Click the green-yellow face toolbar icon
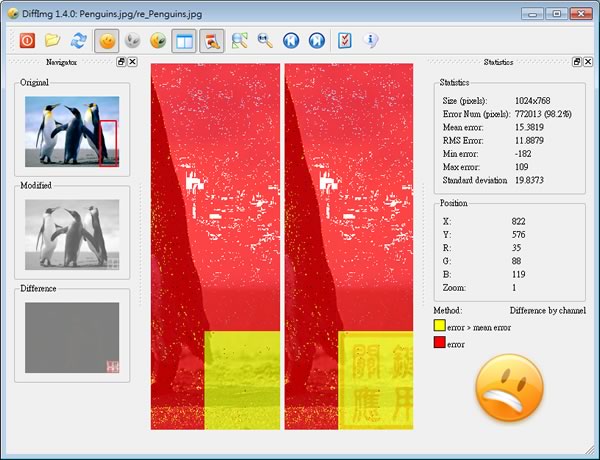This screenshot has height=460, width=600. [157, 41]
